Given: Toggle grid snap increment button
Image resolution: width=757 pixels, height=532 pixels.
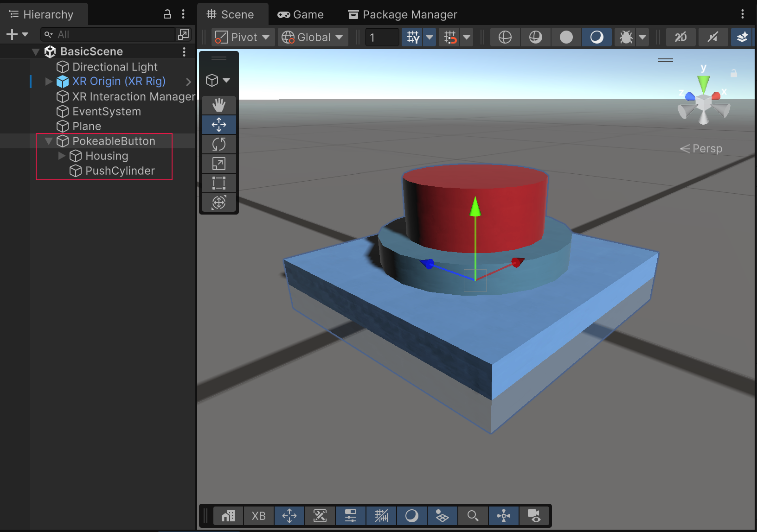Looking at the screenshot, I should click(x=450, y=37).
